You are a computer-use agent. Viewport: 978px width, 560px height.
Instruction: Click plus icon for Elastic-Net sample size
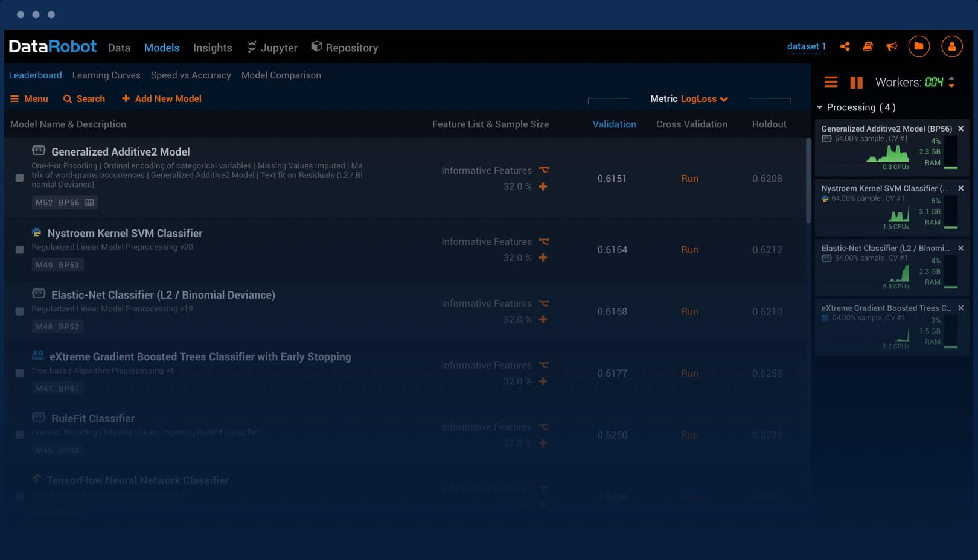(543, 319)
